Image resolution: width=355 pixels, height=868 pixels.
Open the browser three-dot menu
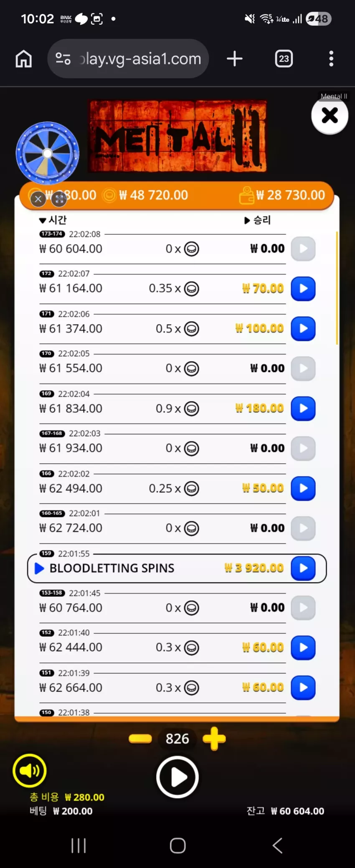331,59
